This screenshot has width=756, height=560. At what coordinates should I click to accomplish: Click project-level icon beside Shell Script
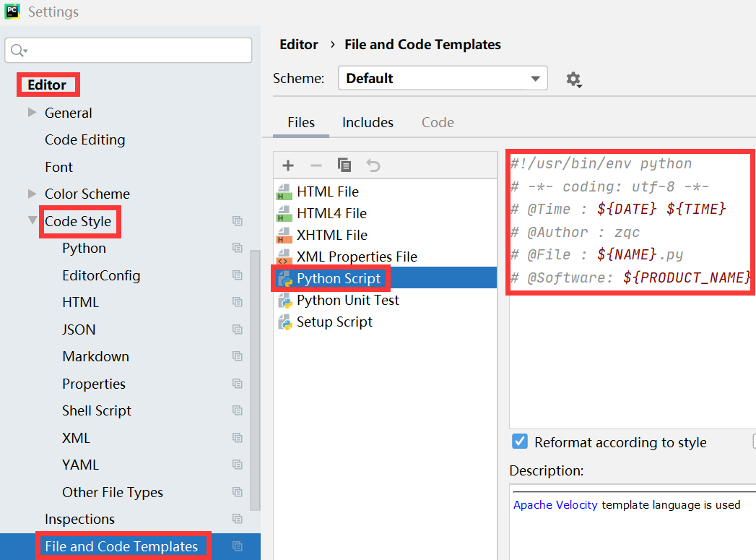coord(238,410)
